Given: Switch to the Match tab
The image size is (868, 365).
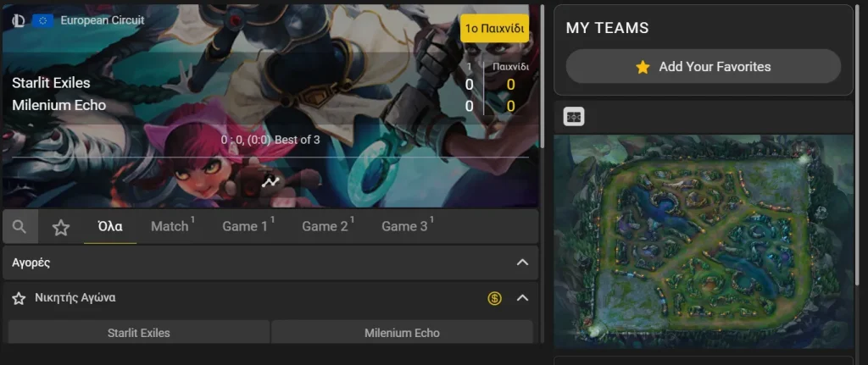Looking at the screenshot, I should coord(172,225).
